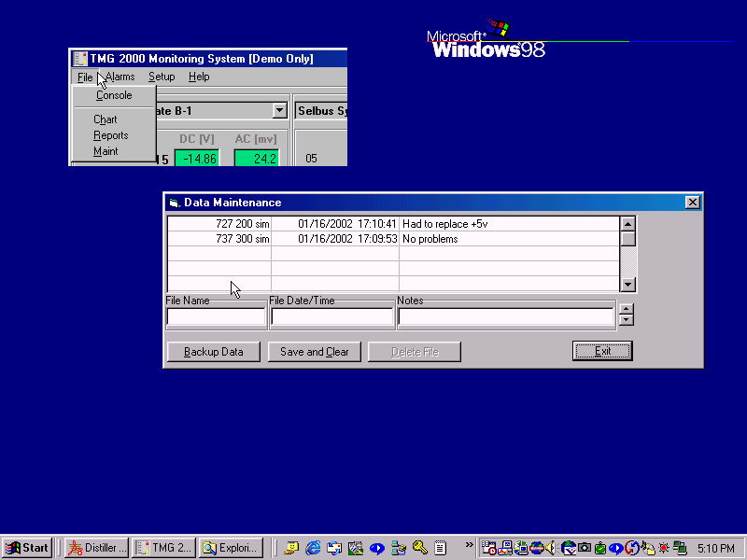Click the Start button

[27, 548]
